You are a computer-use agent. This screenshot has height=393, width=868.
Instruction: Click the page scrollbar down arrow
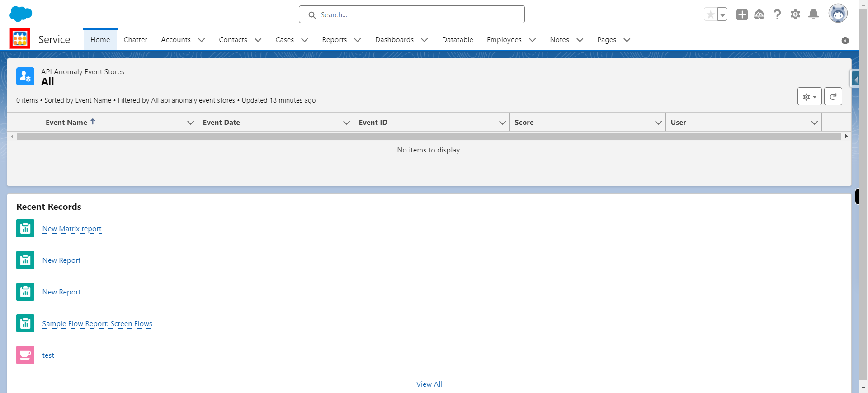pos(863,388)
